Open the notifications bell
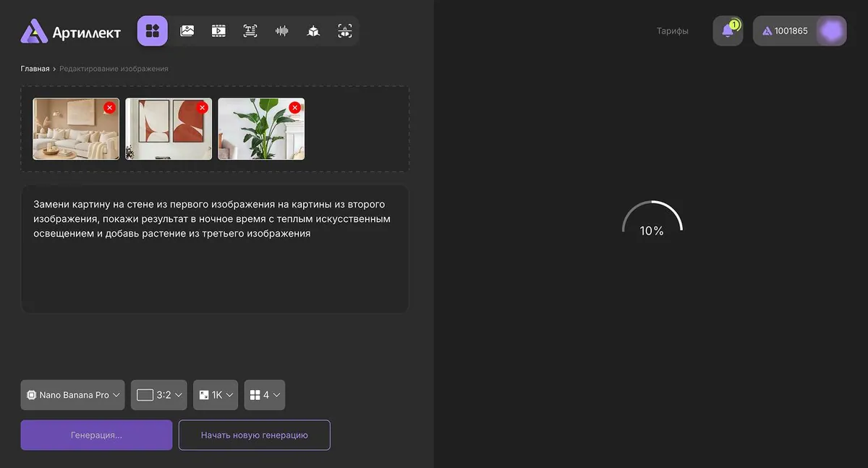 click(x=728, y=31)
